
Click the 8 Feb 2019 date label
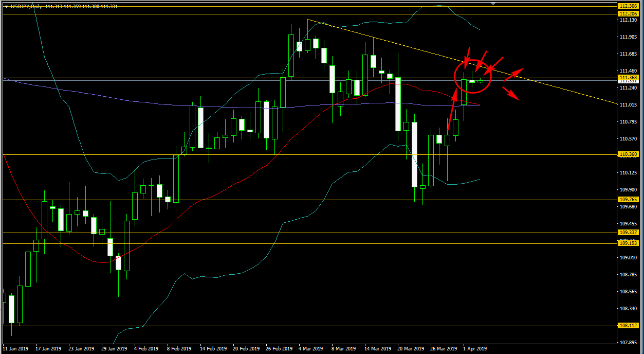click(180, 349)
